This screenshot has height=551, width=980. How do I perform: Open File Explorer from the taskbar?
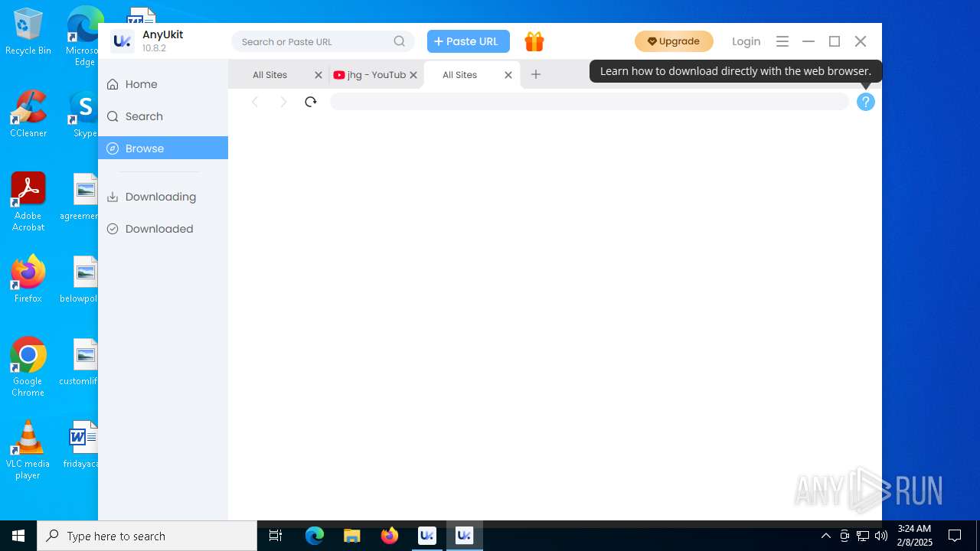[x=351, y=536]
